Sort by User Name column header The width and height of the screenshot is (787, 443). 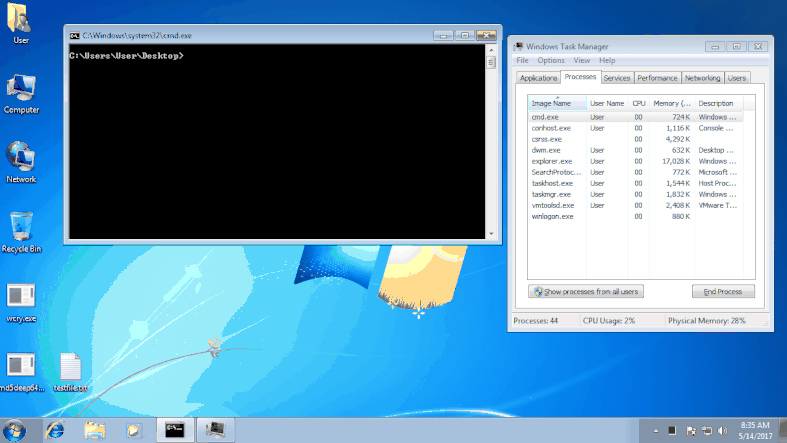tap(607, 103)
